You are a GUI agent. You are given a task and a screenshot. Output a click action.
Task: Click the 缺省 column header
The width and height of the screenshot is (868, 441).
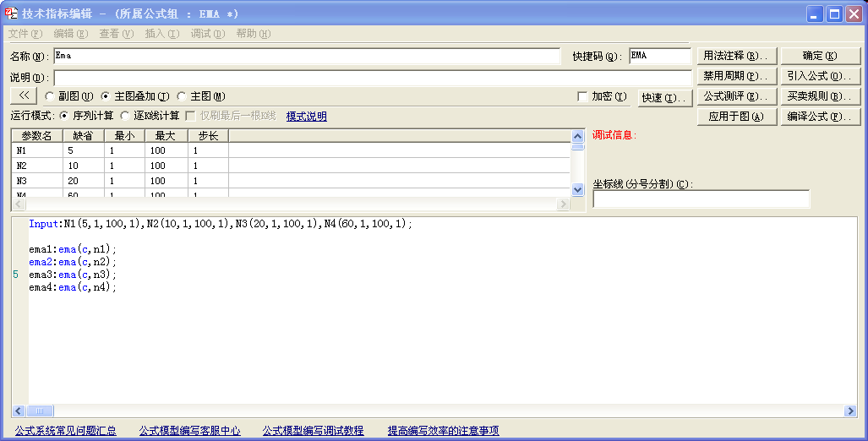pyautogui.click(x=84, y=135)
